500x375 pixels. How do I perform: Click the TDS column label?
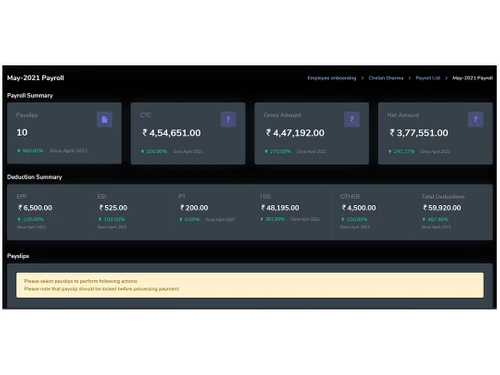pos(265,197)
